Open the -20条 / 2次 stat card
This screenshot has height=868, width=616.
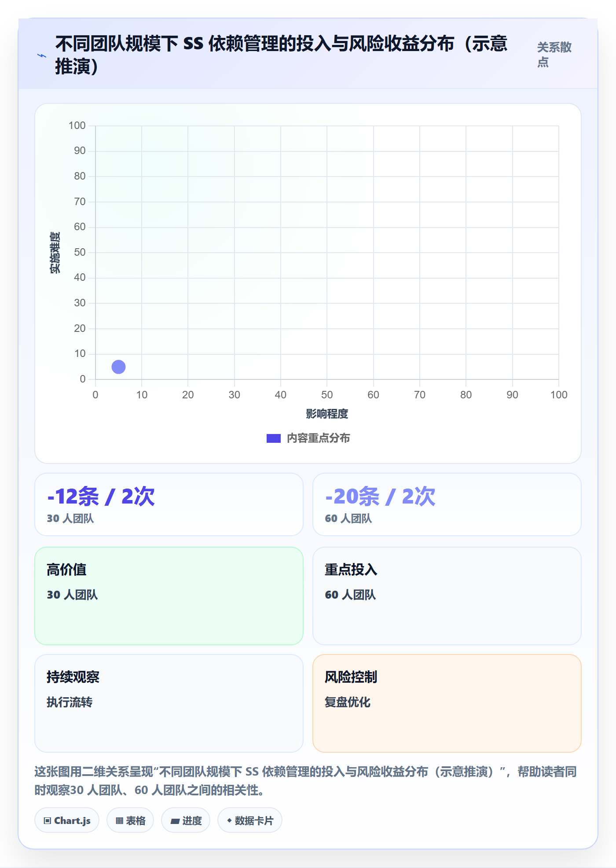[x=447, y=504]
